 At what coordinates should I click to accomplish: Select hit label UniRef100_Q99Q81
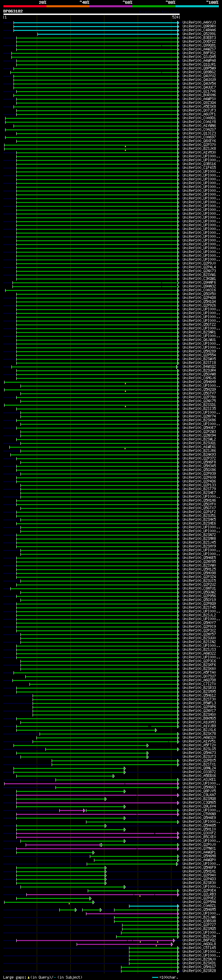(x=199, y=45)
